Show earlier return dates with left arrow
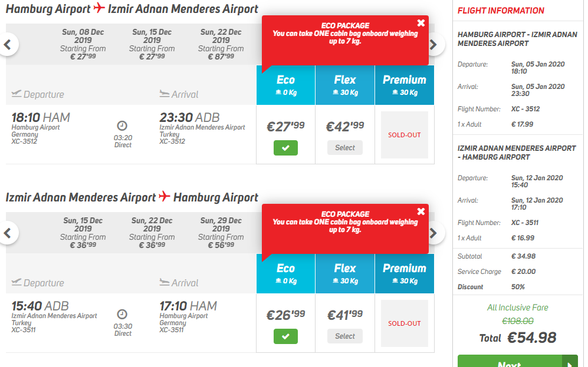Image resolution: width=588 pixels, height=367 pixels. pos(7,233)
